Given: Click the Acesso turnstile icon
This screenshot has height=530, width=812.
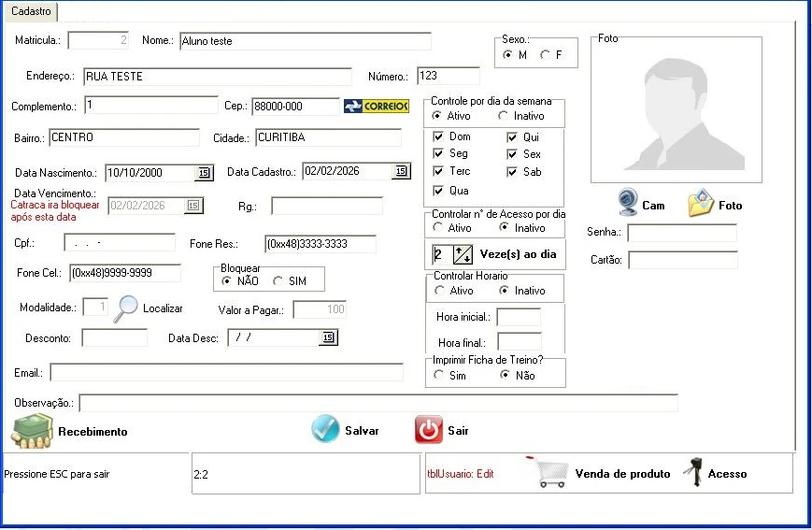Looking at the screenshot, I should [693, 473].
